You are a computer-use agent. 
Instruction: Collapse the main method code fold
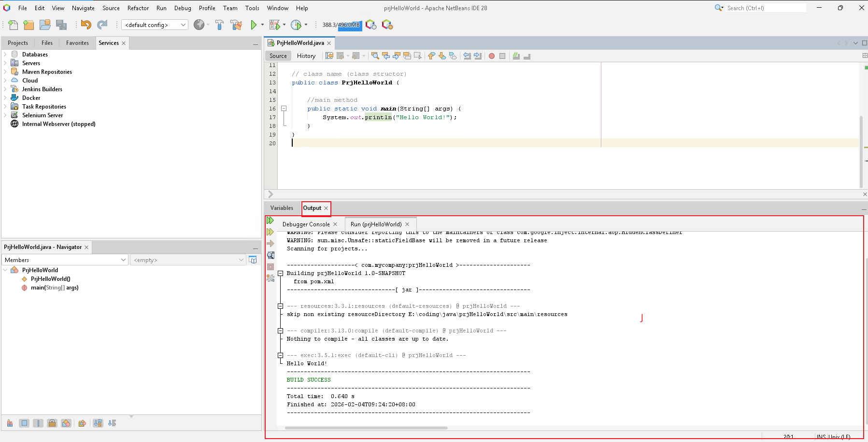pos(284,109)
